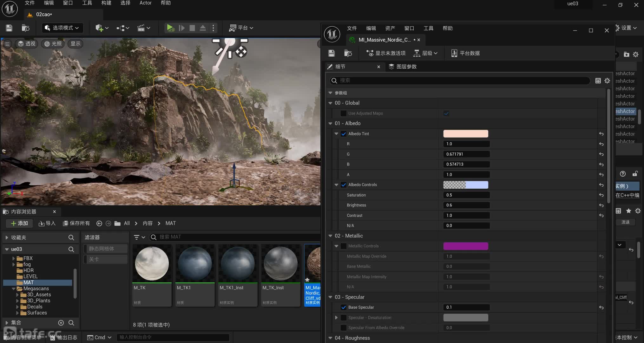This screenshot has width=644, height=343.
Task: Expand the 3D_Assets folder
Action: [x=17, y=295]
